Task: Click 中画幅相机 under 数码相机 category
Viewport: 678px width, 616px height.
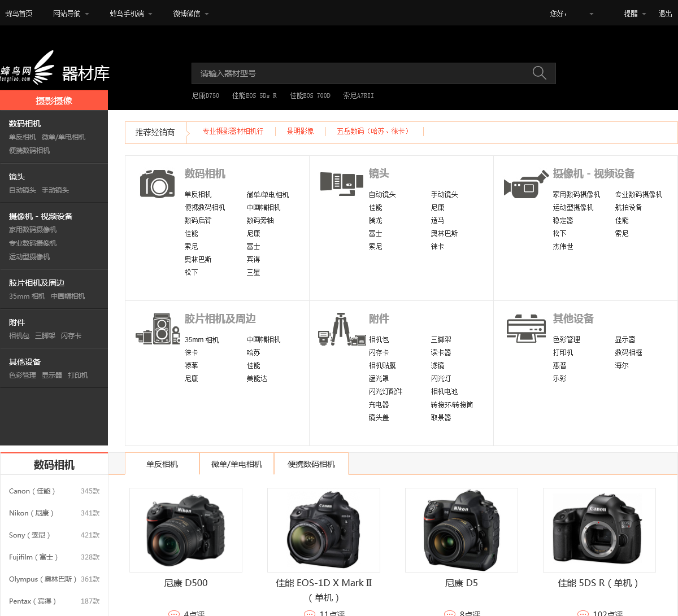Action: (263, 207)
